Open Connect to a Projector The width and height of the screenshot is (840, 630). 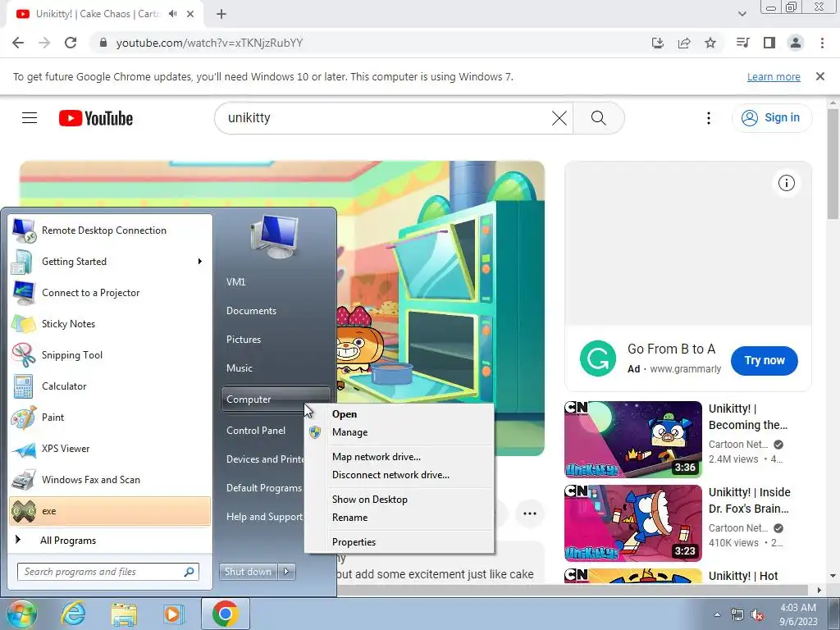[110, 293]
